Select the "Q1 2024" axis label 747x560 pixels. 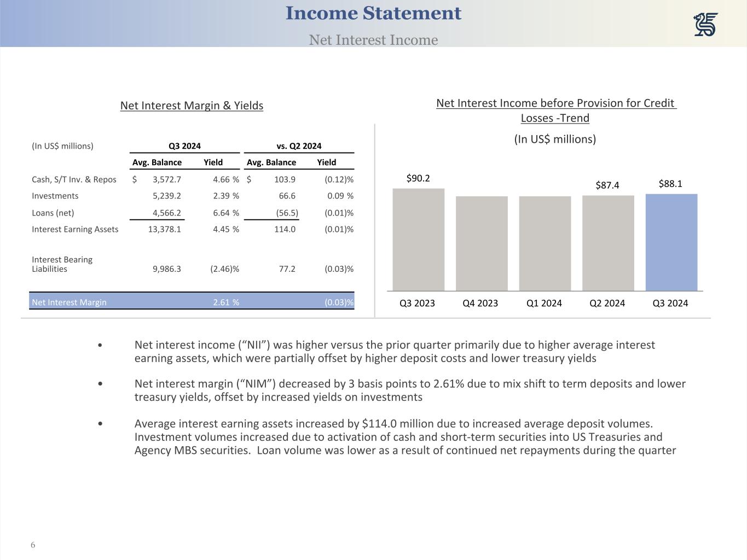pos(544,303)
